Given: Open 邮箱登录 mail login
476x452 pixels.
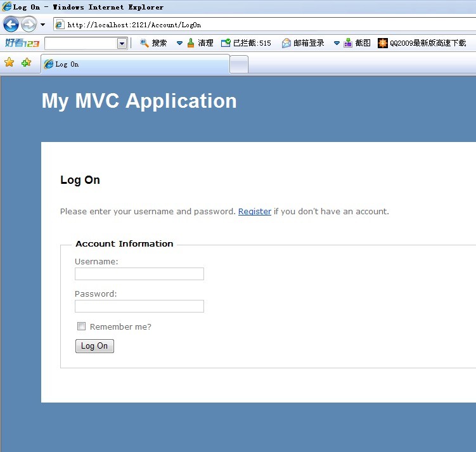Looking at the screenshot, I should (x=309, y=43).
